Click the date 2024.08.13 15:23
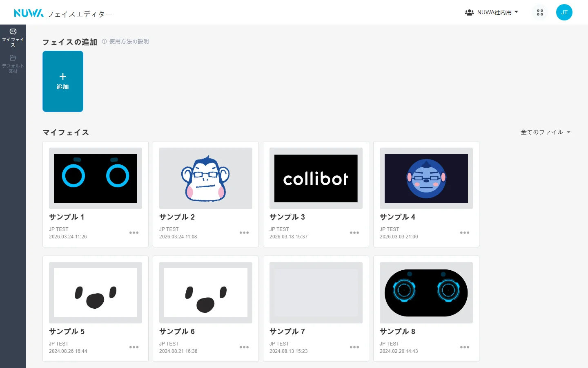This screenshot has height=368, width=588. pos(288,351)
